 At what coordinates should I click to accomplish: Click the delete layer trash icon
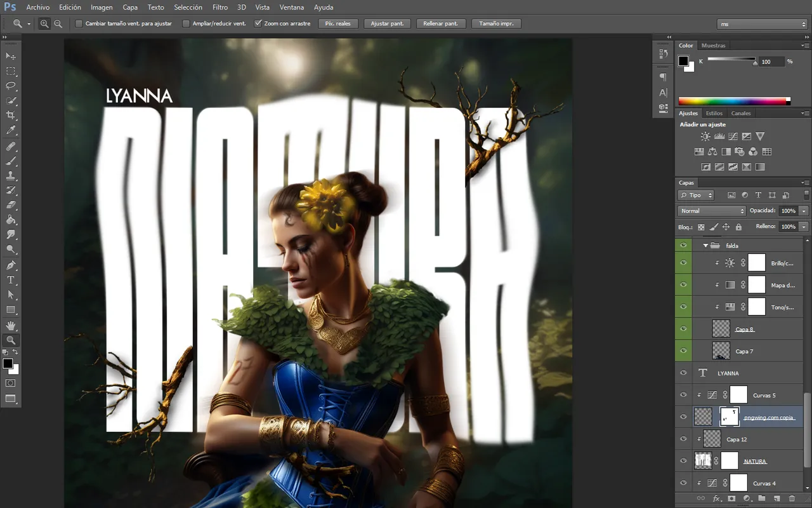pyautogui.click(x=792, y=498)
